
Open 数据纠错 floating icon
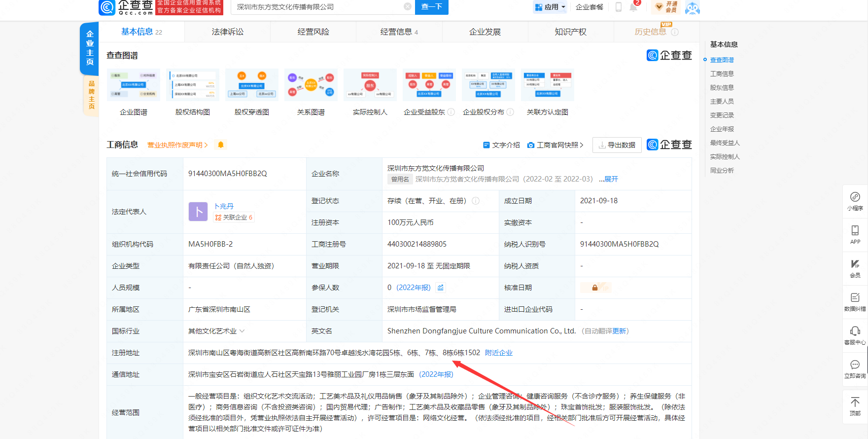(855, 301)
